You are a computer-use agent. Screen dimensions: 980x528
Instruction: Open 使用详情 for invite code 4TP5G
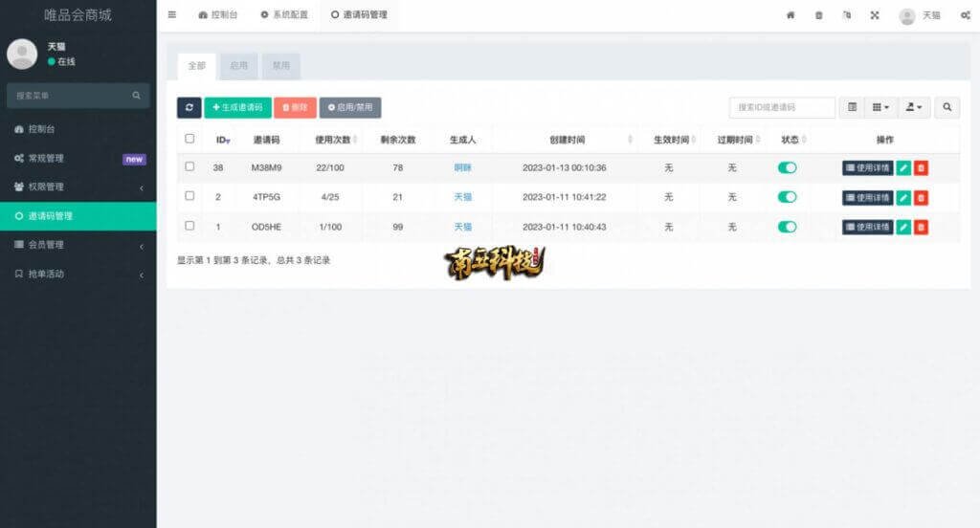coord(867,198)
